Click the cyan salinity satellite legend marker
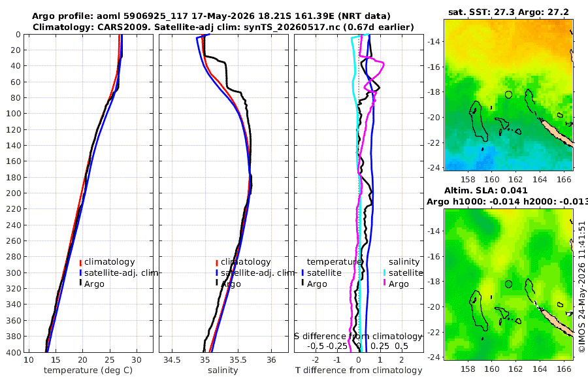Image resolution: width=588 pixels, height=379 pixels. pyautogui.click(x=385, y=272)
